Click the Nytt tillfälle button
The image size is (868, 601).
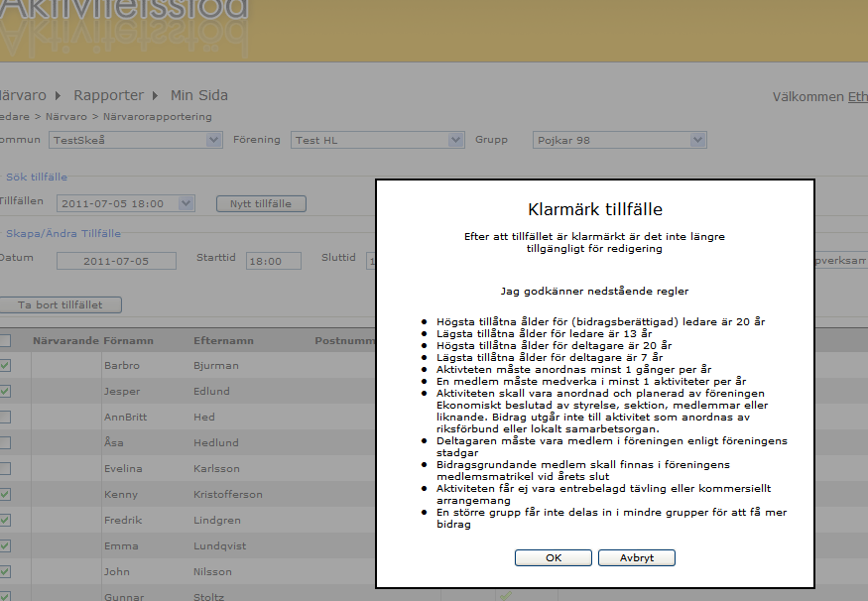point(261,203)
